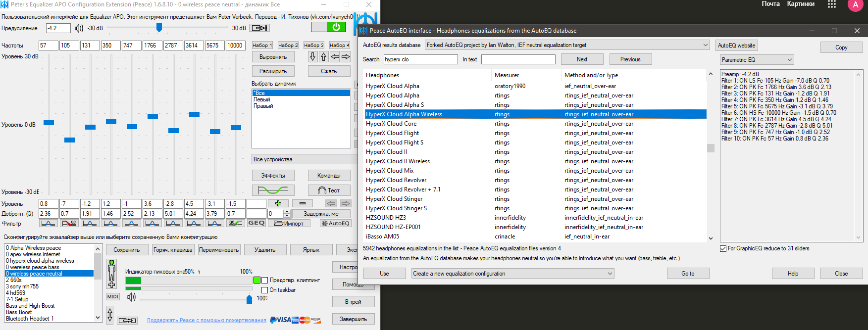The width and height of the screenshot is (868, 330).
Task: Click the left shift arrow beside the minus button
Action: pos(331,203)
